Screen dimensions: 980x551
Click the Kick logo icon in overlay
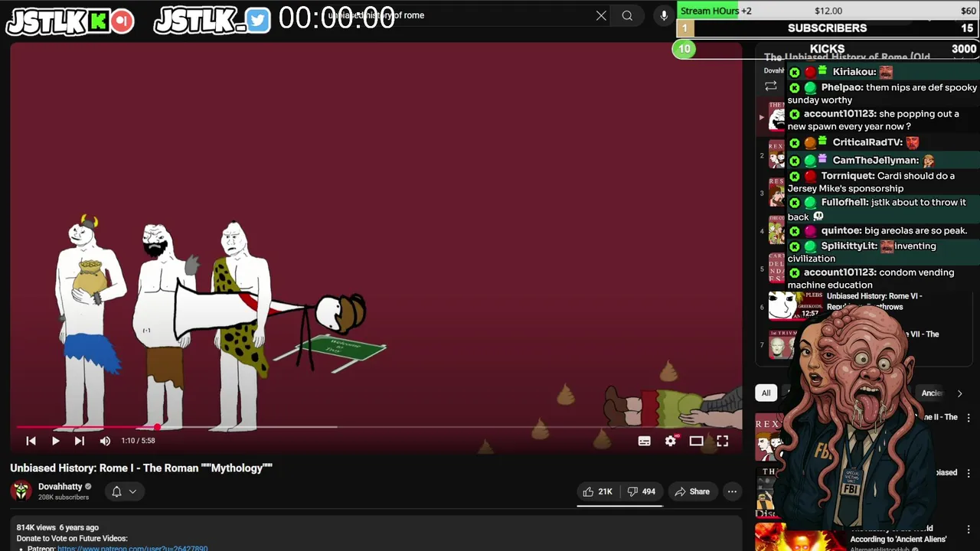point(98,21)
